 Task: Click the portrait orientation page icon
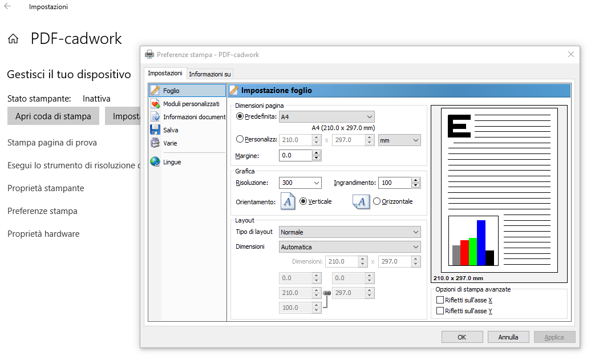coord(288,201)
